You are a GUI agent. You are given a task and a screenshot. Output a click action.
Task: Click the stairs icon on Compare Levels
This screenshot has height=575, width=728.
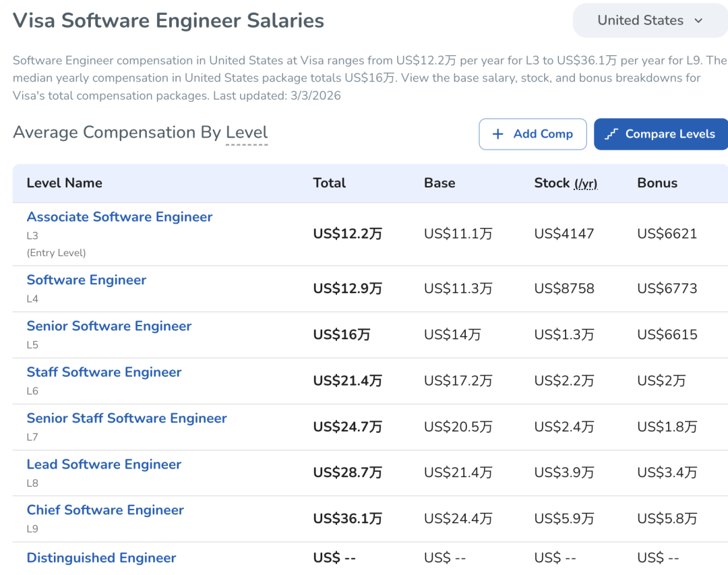tap(611, 134)
